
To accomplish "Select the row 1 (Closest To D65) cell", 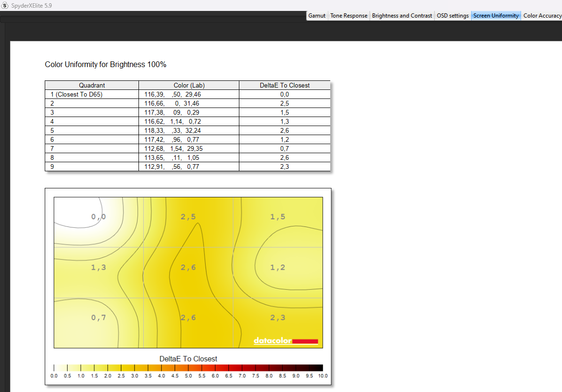I will 77,94.
